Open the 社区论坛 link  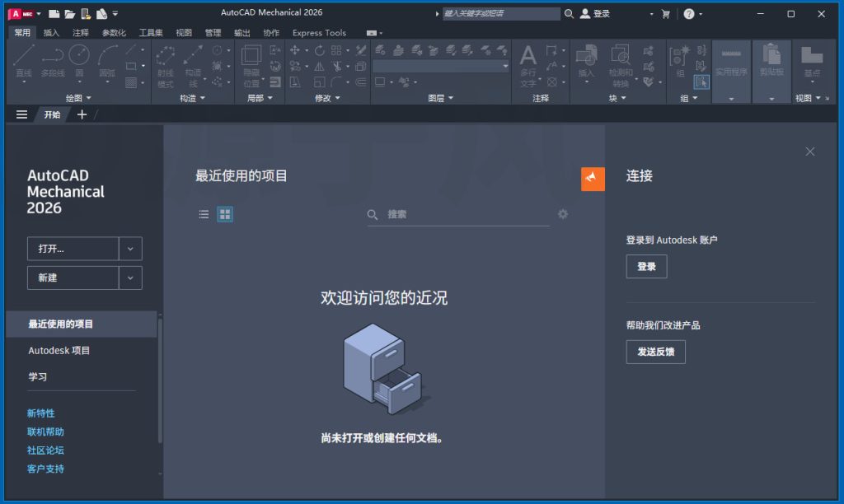click(x=46, y=450)
